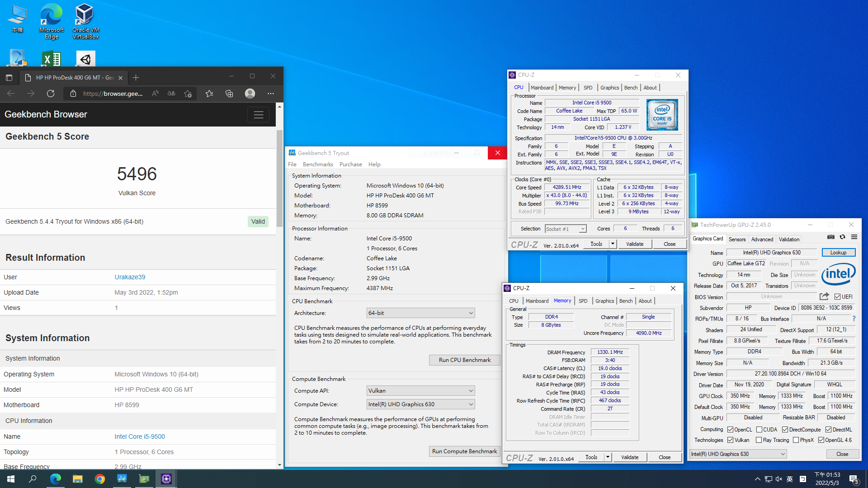868x488 pixels.
Task: Open Edge profile avatar
Action: point(250,94)
